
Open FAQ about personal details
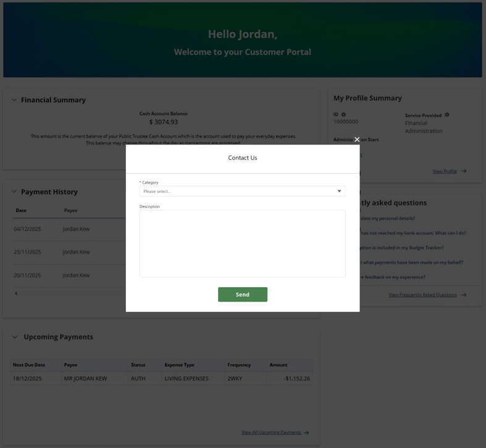[387, 218]
